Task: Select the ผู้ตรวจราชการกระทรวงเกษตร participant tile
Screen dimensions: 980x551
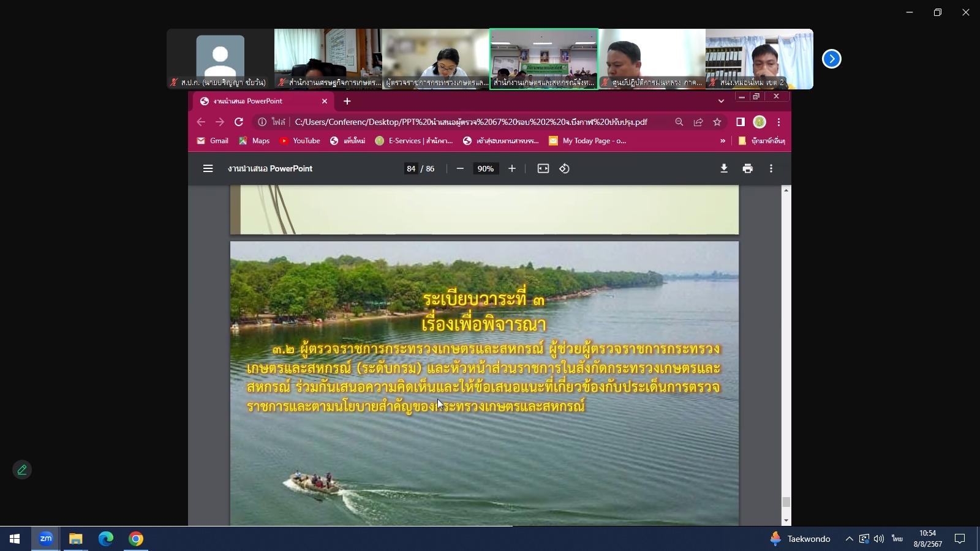Action: coord(436,59)
